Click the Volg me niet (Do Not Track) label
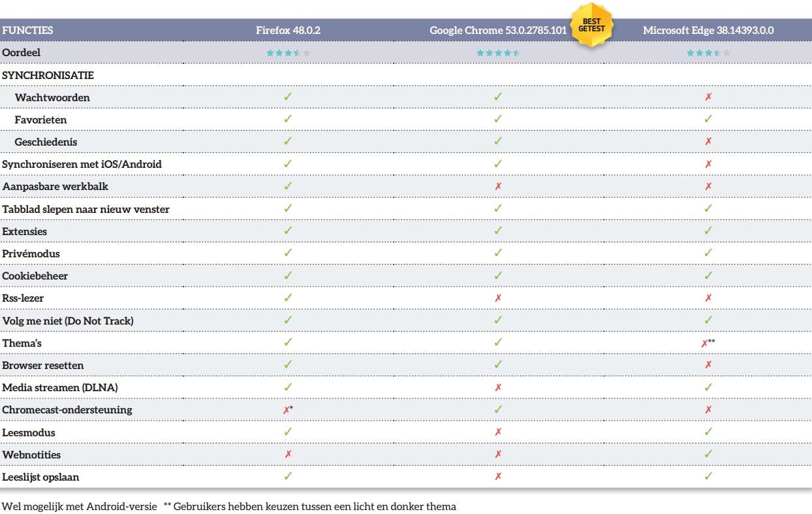812x514 pixels. coord(68,321)
